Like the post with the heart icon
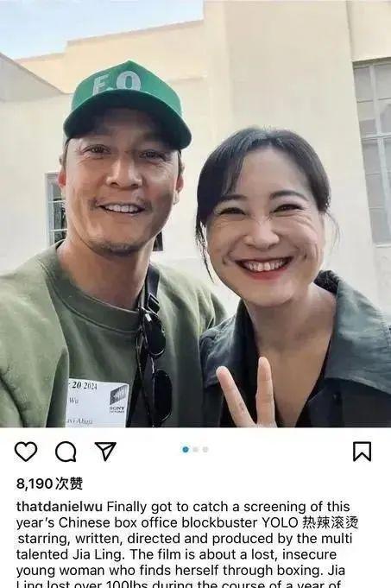The image size is (391, 588). (26, 451)
